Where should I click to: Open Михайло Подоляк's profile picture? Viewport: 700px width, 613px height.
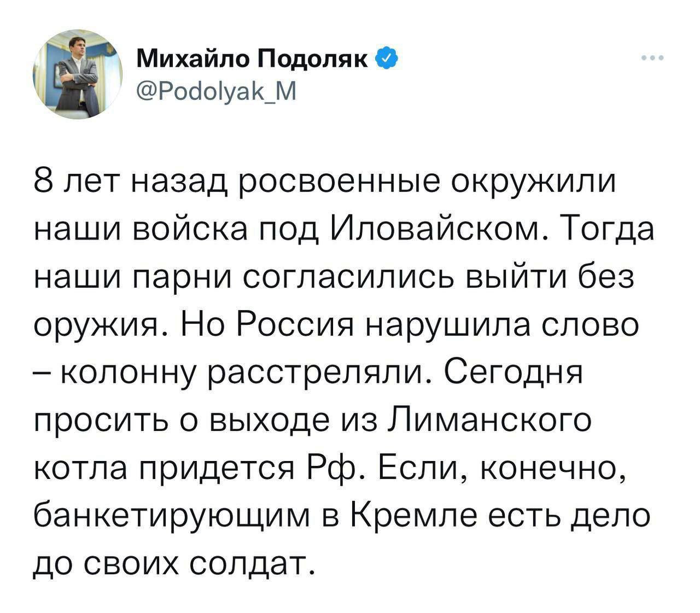point(78,74)
